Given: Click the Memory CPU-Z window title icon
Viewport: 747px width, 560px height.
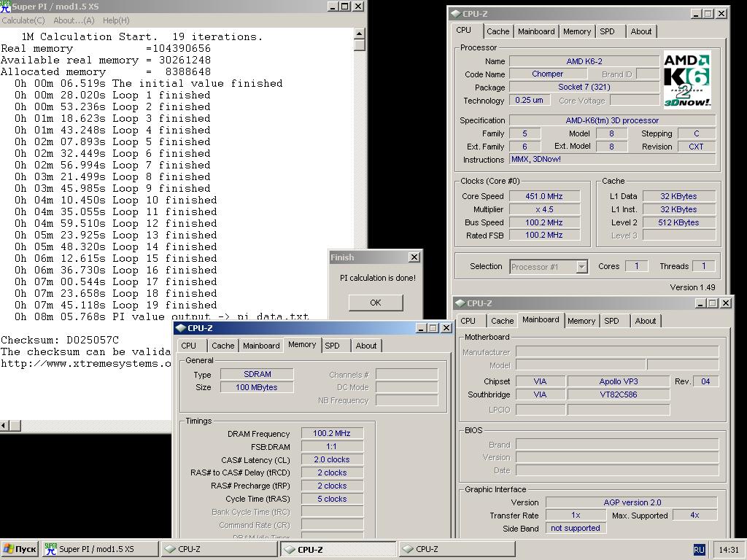Looking at the screenshot, I should coord(181,328).
